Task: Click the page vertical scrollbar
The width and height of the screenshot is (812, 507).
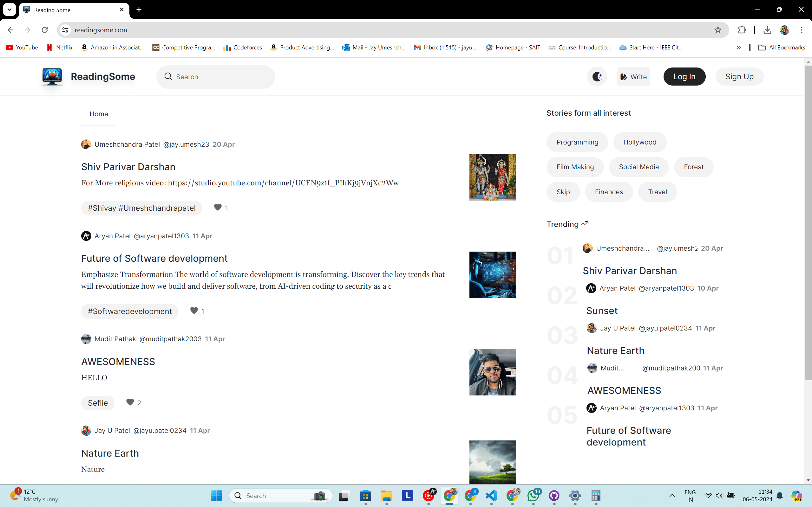Action: 808,221
